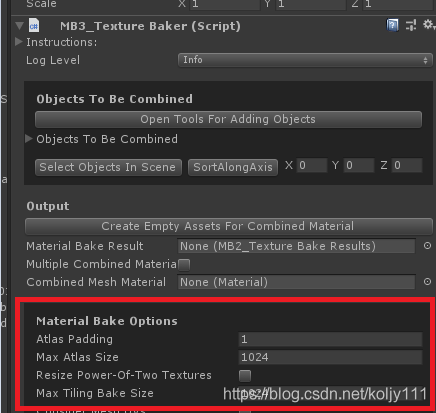Click the sort axis X value field
The width and height of the screenshot is (436, 413).
pos(312,165)
